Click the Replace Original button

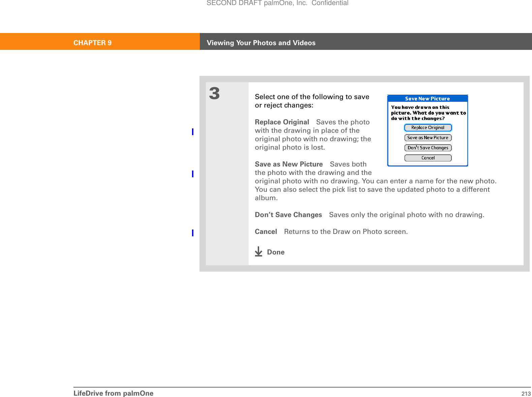pos(428,128)
